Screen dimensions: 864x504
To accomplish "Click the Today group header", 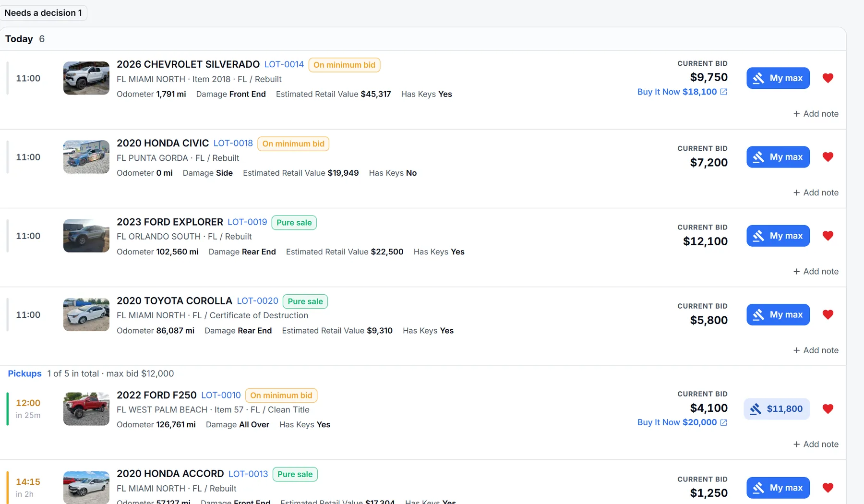I will click(423, 39).
